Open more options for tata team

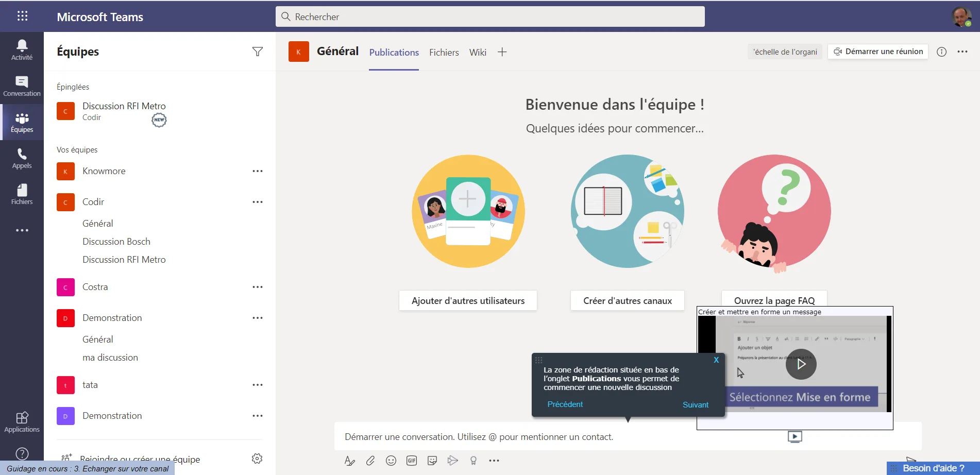[x=258, y=385]
